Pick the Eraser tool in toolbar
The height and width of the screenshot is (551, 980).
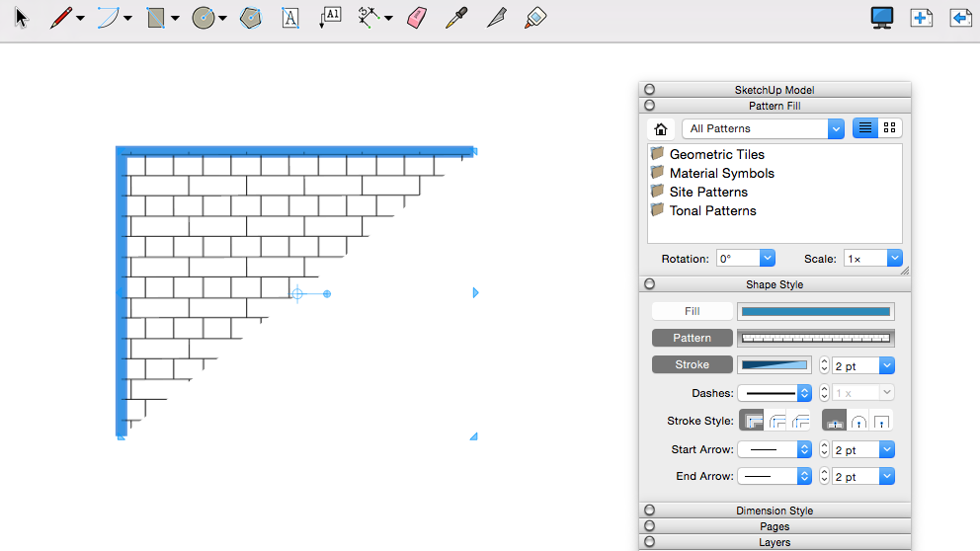pyautogui.click(x=417, y=18)
